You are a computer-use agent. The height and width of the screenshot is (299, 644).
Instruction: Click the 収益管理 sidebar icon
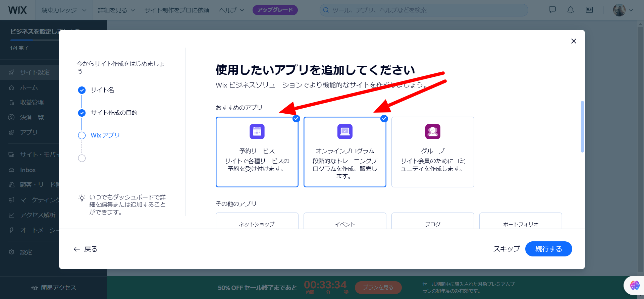12,102
